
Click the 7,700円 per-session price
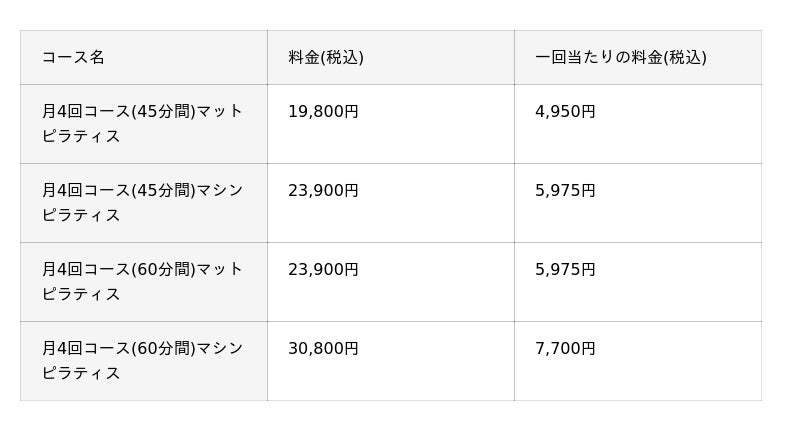(565, 349)
